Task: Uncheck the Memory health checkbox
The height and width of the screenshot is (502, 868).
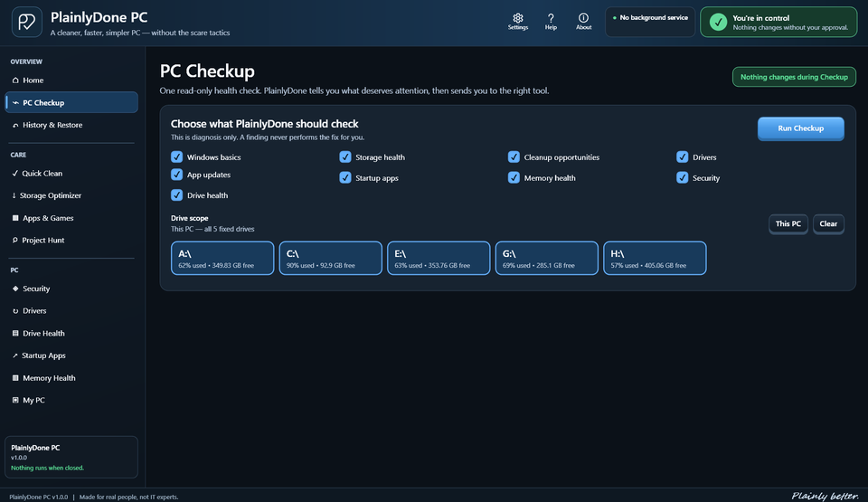Action: click(514, 177)
